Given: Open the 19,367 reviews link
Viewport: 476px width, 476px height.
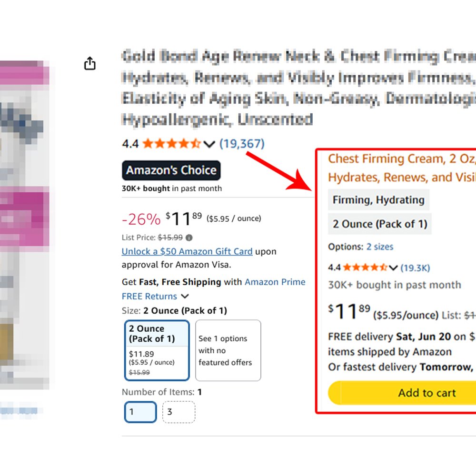Looking at the screenshot, I should tap(242, 143).
